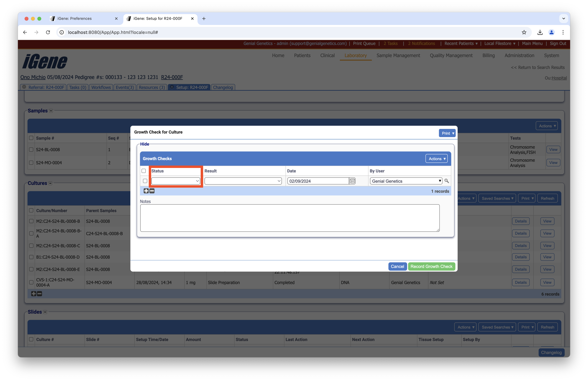Close the iGene: Preferences browser tab
Screen dimensions: 588x381
coord(116,19)
